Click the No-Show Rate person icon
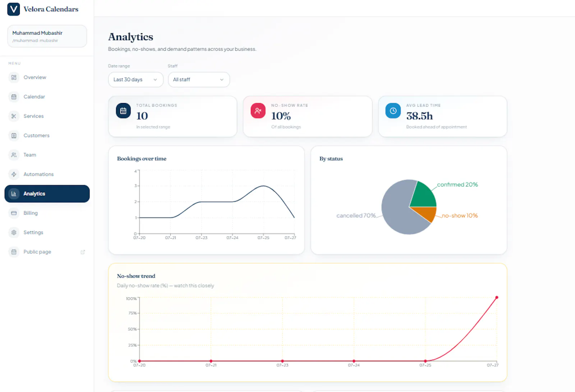Viewport: 575px width, 392px height. point(258,111)
